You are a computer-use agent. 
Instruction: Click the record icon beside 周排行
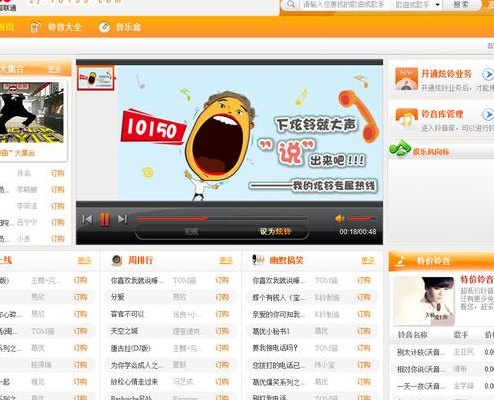point(117,260)
